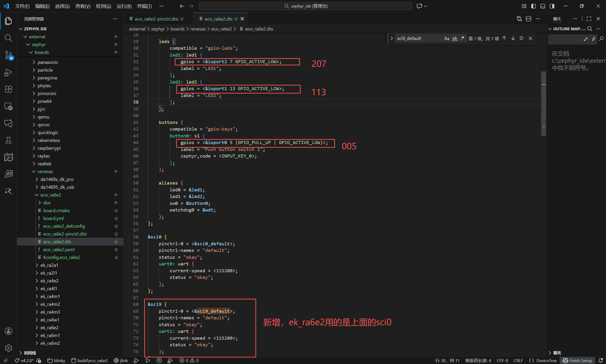Toggle Match Whole Word in find widget
606x364 pixels.
tap(455, 38)
